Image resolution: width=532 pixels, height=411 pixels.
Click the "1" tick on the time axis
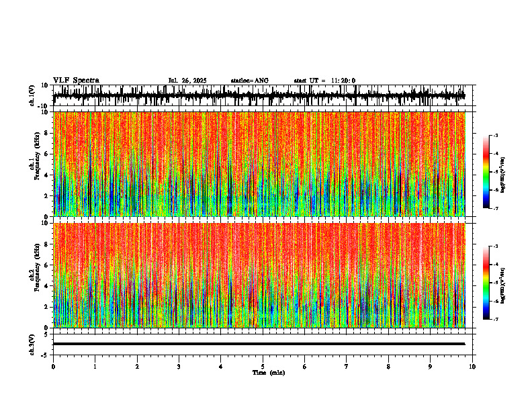pos(95,367)
